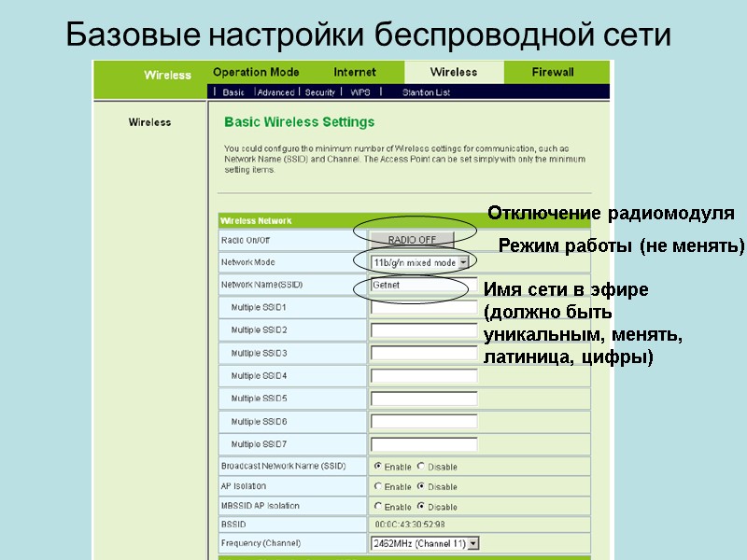This screenshot has width=747, height=560.
Task: Open the Wireless tab
Action: click(453, 72)
